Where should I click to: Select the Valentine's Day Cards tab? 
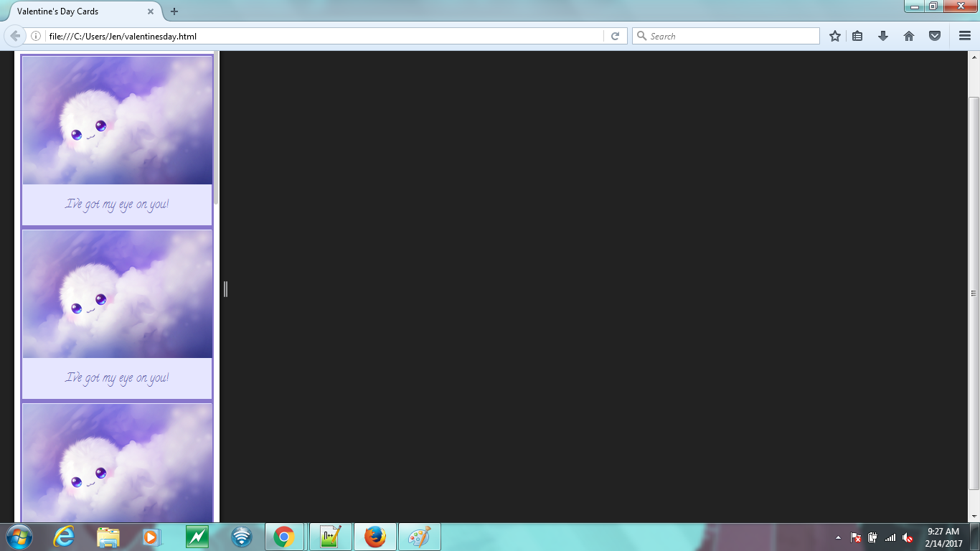pos(72,11)
